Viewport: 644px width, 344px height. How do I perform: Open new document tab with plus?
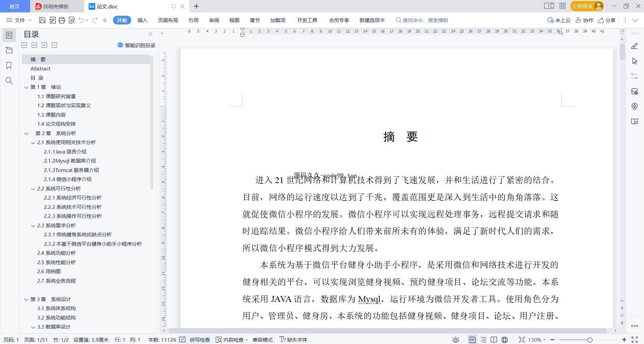[x=197, y=6]
